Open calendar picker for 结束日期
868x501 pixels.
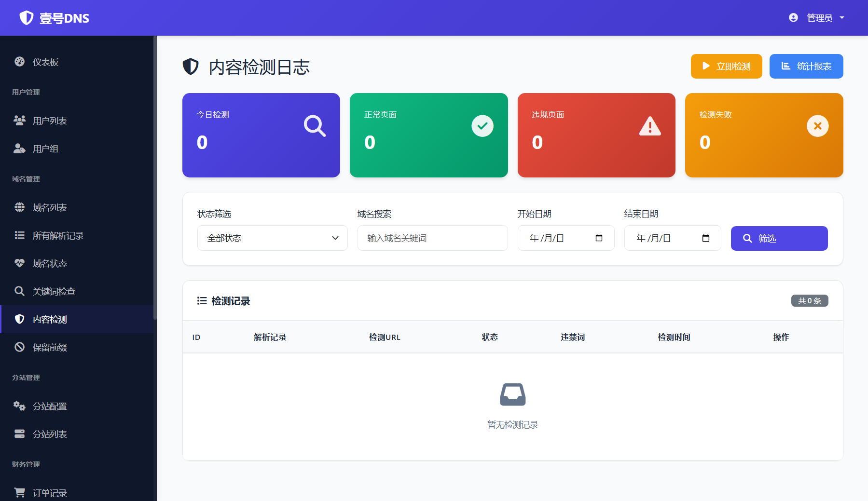[x=705, y=238]
